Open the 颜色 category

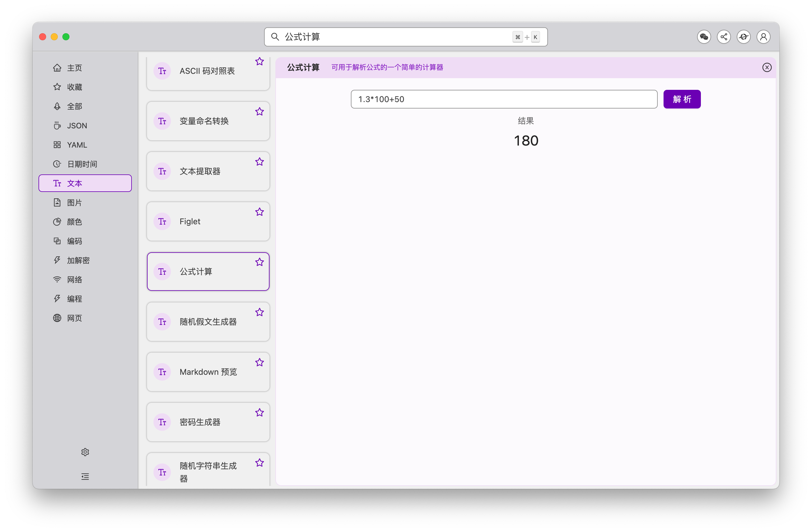85,222
